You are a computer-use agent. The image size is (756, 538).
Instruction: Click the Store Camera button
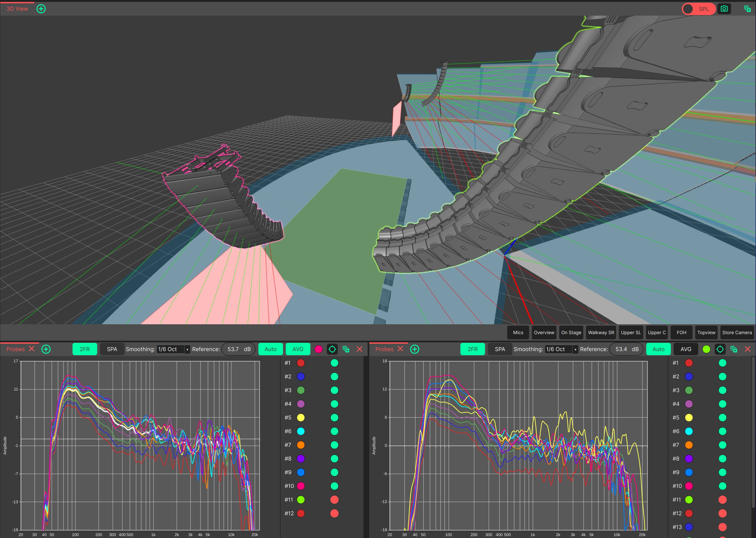(x=737, y=332)
